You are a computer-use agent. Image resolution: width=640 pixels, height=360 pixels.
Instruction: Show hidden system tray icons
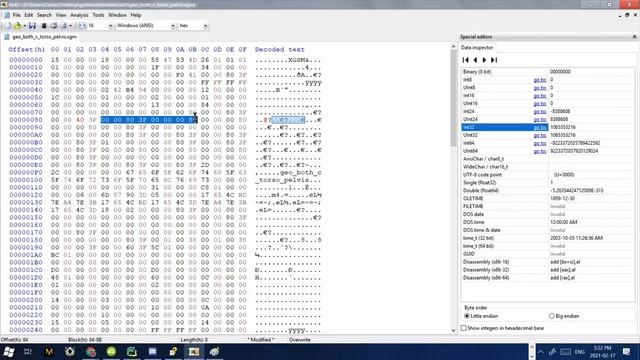click(x=540, y=352)
